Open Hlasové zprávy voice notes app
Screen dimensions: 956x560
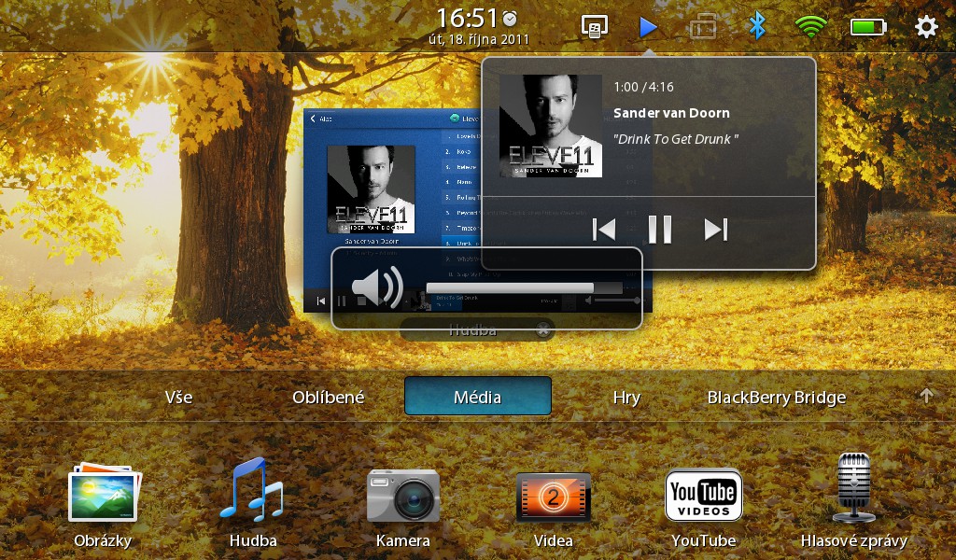[853, 488]
